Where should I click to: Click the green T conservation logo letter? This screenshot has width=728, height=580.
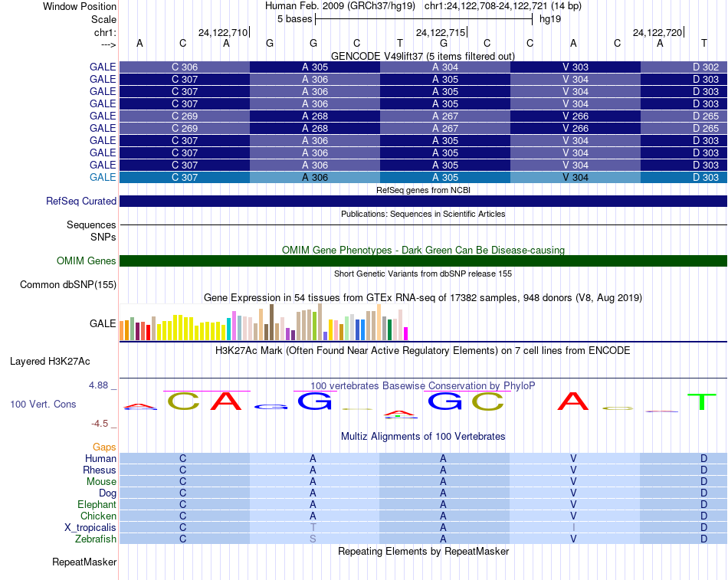point(702,401)
